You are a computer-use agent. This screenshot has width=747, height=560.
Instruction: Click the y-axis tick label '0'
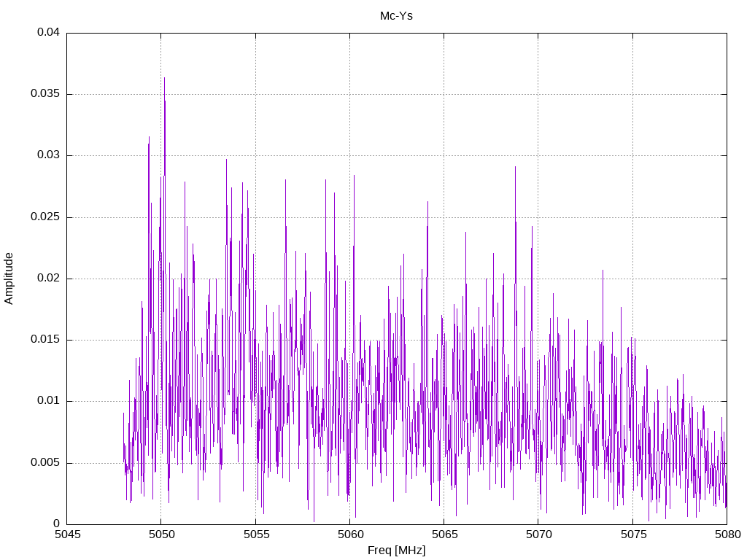pos(57,524)
